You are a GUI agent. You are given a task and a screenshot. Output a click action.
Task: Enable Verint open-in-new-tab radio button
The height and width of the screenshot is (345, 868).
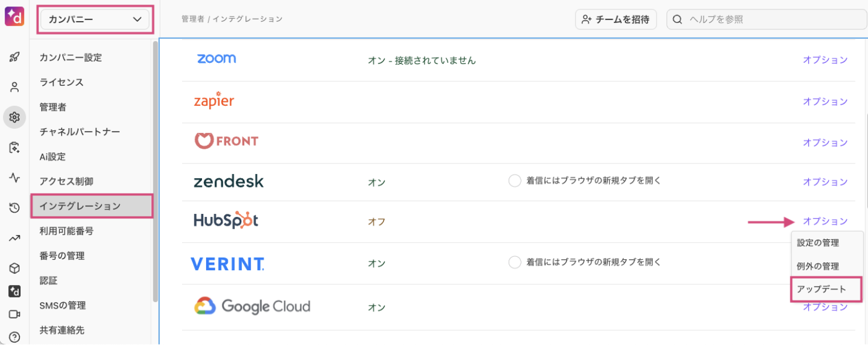pos(514,262)
